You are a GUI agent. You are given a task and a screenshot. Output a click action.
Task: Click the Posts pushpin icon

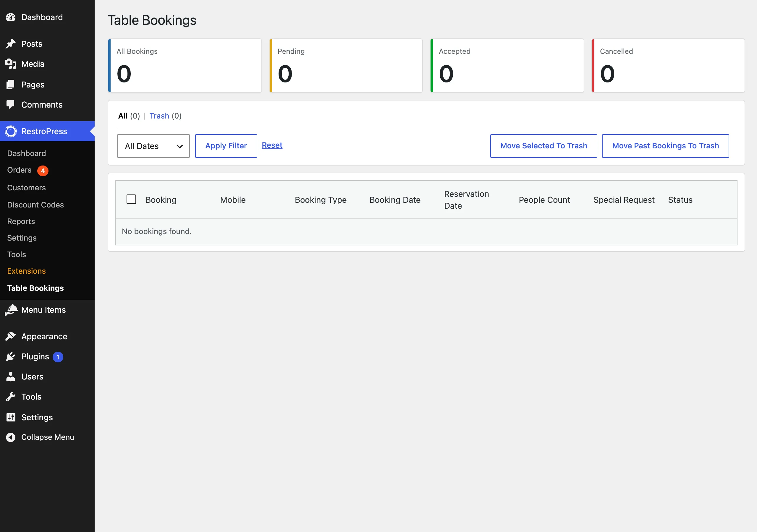[x=11, y=44]
